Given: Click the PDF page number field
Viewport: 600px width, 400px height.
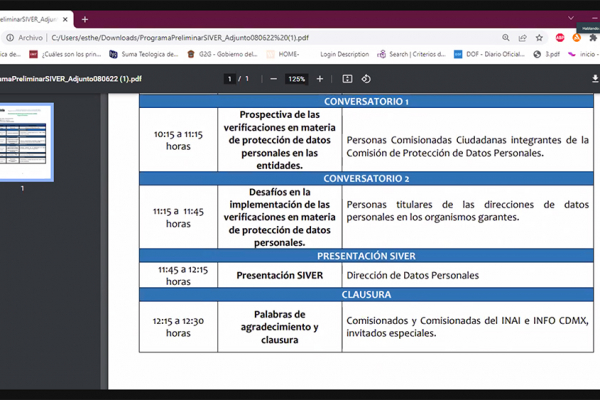Looking at the screenshot, I should coord(229,79).
